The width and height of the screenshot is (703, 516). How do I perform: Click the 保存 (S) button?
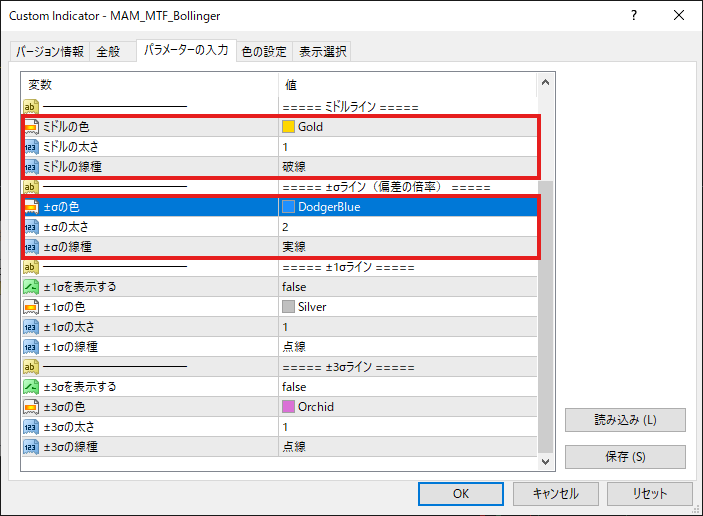(x=625, y=457)
